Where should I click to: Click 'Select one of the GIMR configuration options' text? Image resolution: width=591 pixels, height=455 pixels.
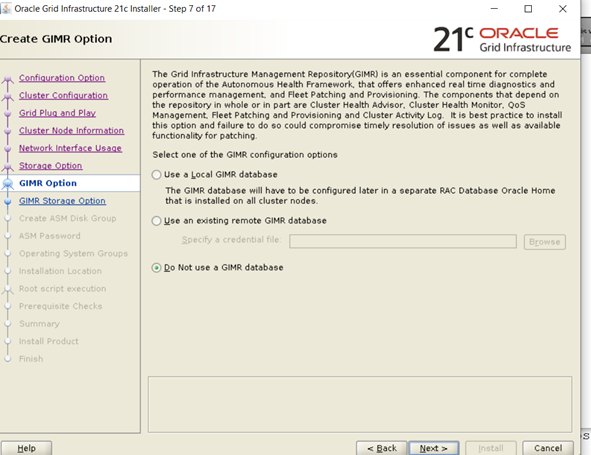pos(245,155)
